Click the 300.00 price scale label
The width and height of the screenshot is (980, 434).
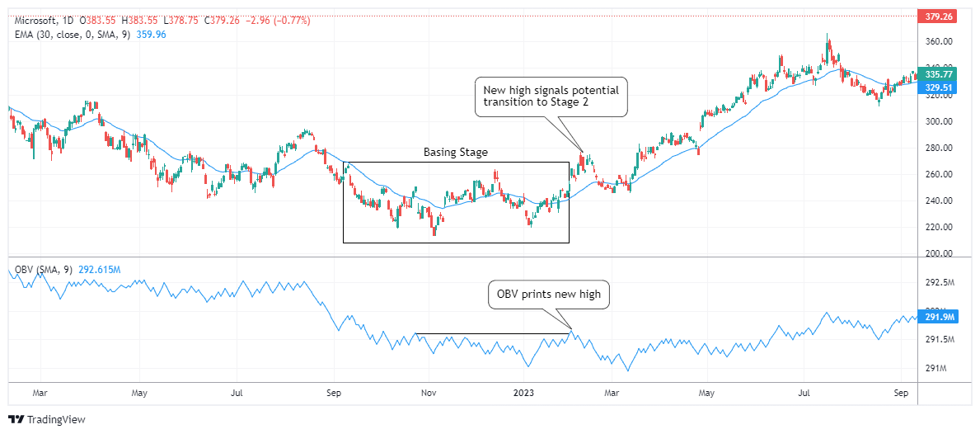[x=939, y=122]
